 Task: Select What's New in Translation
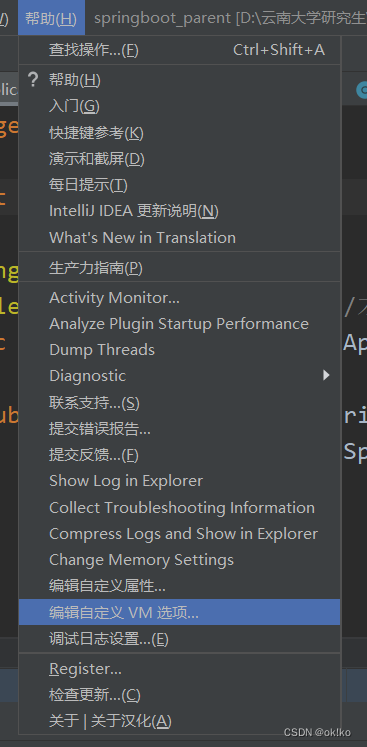tap(179, 237)
